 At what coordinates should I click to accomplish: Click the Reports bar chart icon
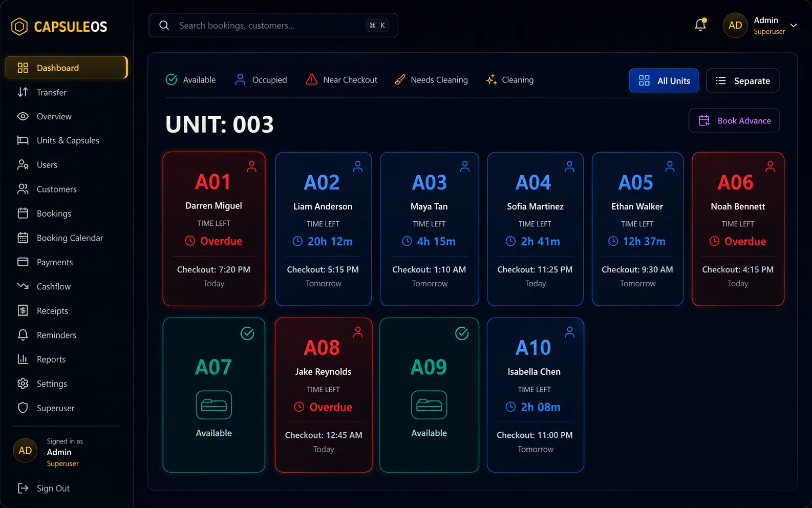[23, 359]
